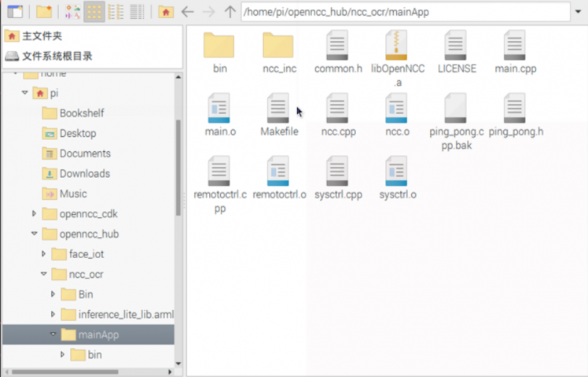This screenshot has width=588, height=377.
Task: Expand the inference_lite_lib tree node
Action: 53,314
